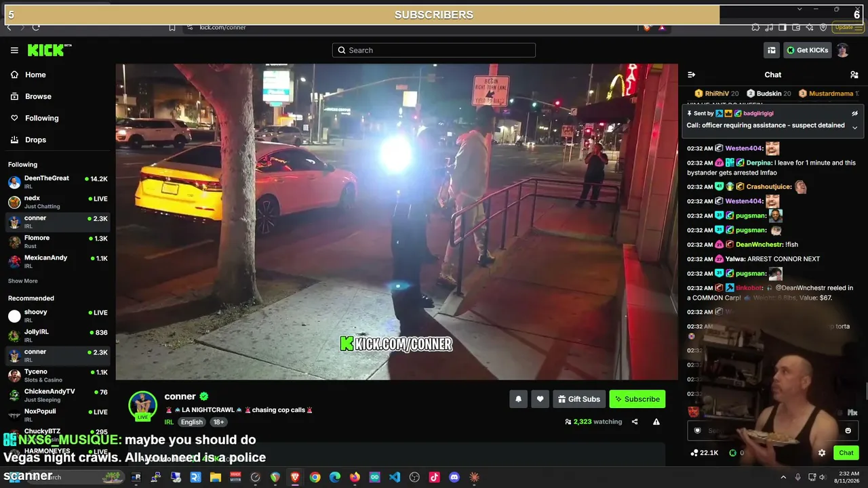The image size is (868, 488).
Task: Open Google Chrome from the taskbar
Action: coord(315,477)
